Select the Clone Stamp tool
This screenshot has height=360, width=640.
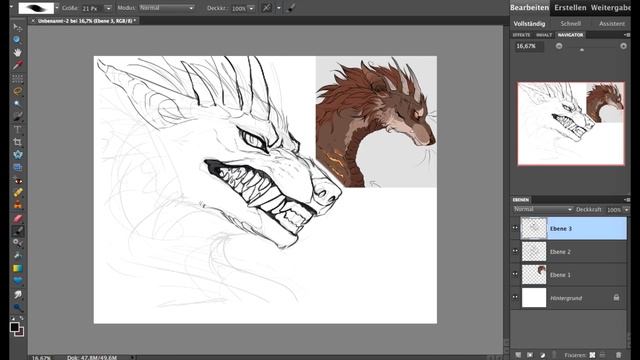tap(17, 205)
